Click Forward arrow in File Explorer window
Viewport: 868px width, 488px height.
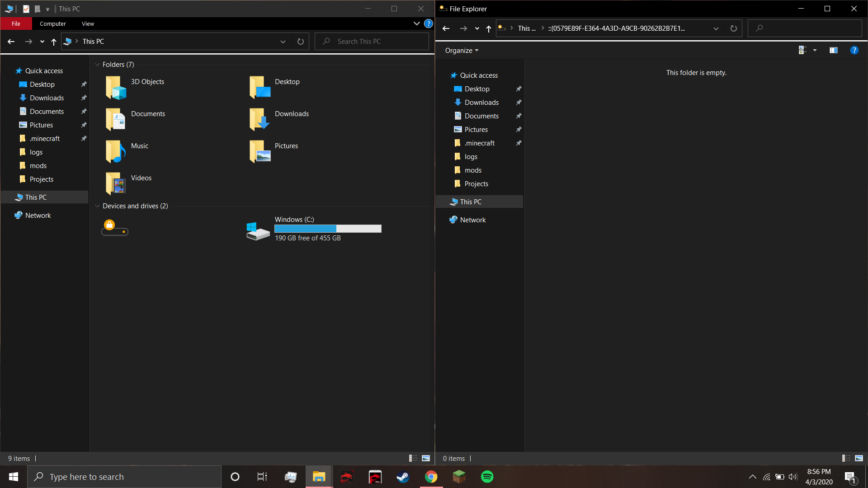coord(463,28)
